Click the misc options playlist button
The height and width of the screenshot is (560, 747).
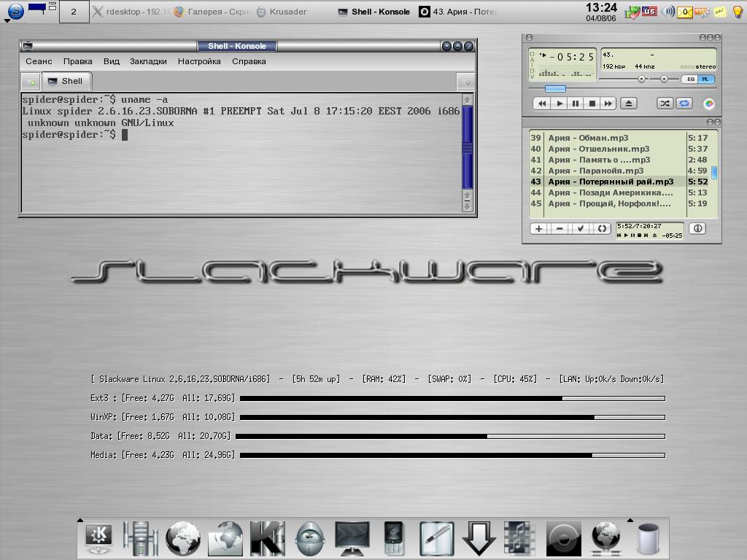pos(602,228)
